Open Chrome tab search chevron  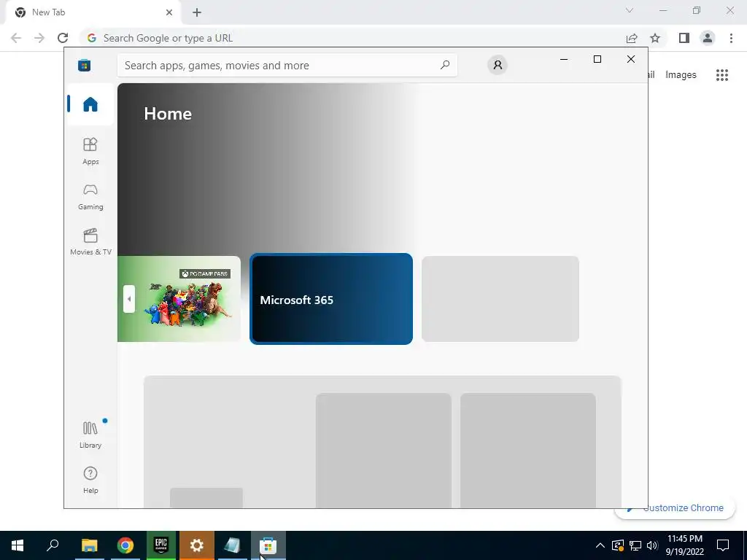630,10
